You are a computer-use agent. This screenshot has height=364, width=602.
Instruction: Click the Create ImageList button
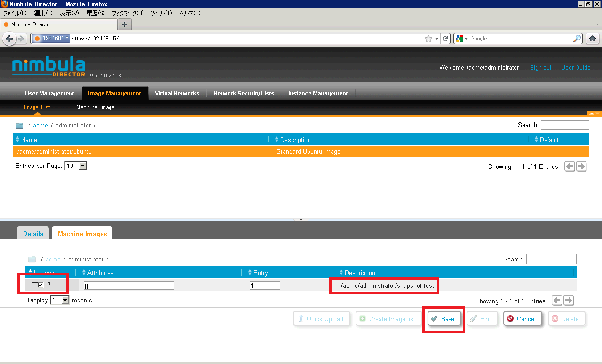(x=388, y=319)
